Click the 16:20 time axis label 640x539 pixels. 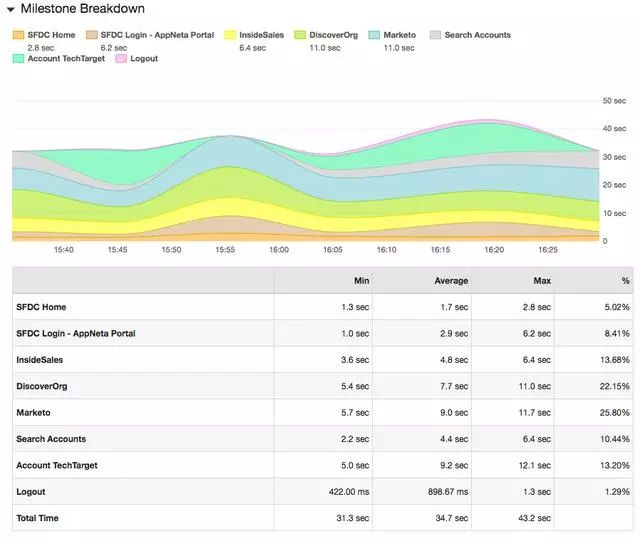[x=494, y=250]
